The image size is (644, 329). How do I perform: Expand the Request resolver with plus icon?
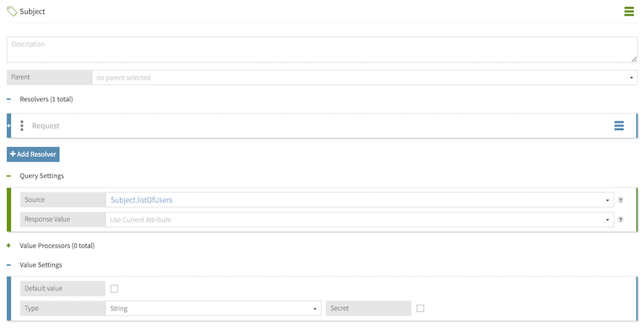[9, 126]
